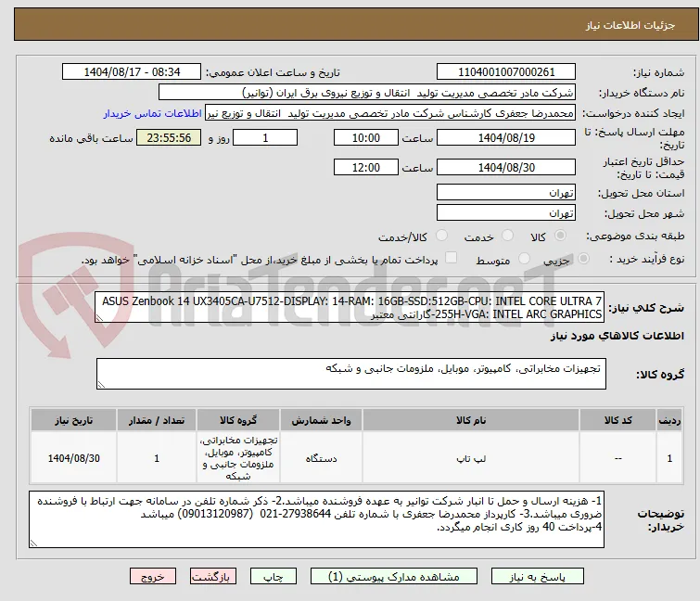Click the 'شرح کلی نیاز' label
The width and height of the screenshot is (700, 601).
coord(646,307)
